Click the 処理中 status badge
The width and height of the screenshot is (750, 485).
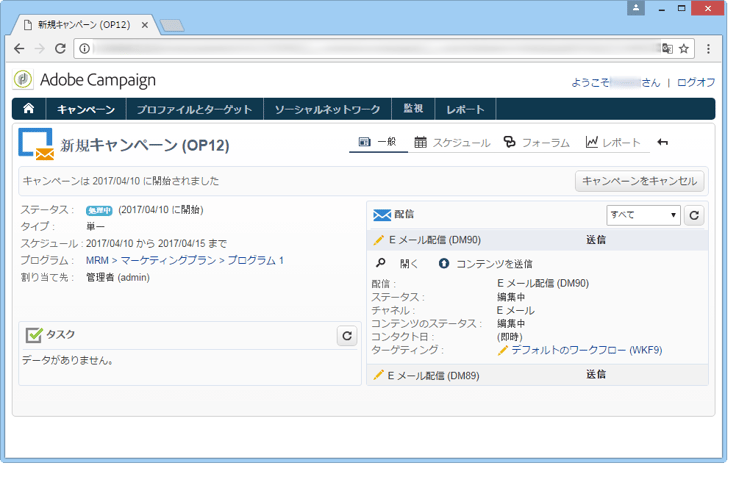[x=99, y=210]
